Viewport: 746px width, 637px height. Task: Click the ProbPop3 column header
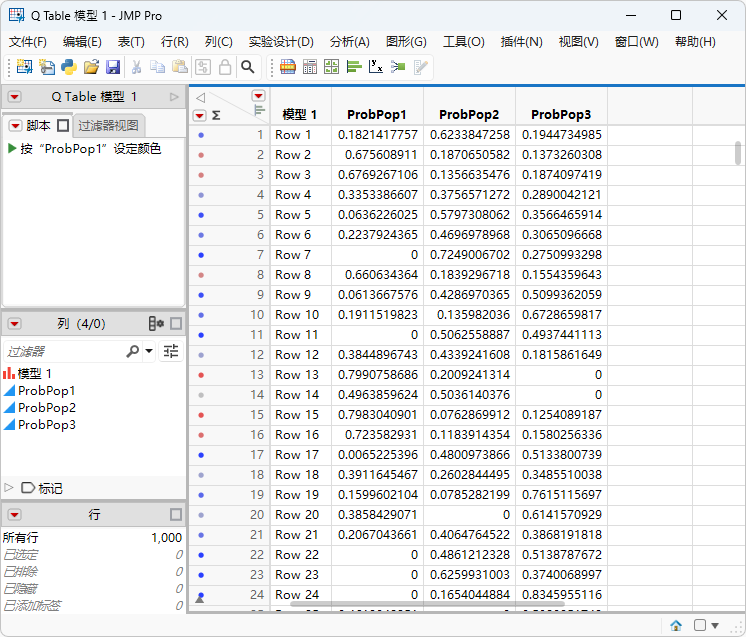(x=561, y=115)
